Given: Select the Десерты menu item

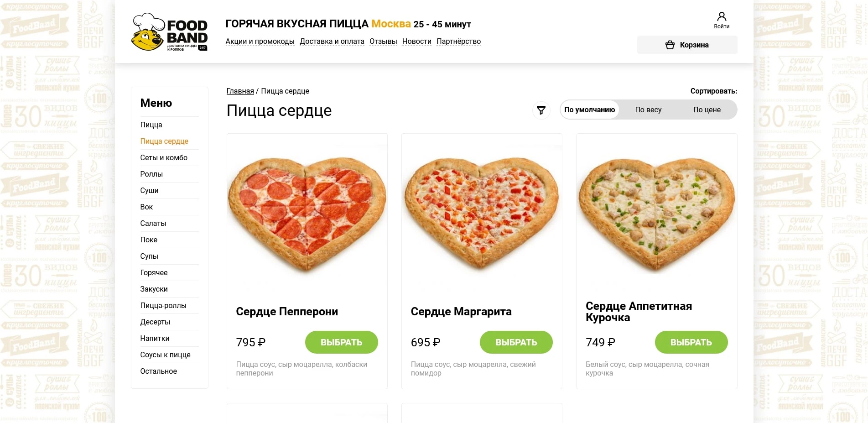Looking at the screenshot, I should click(155, 322).
